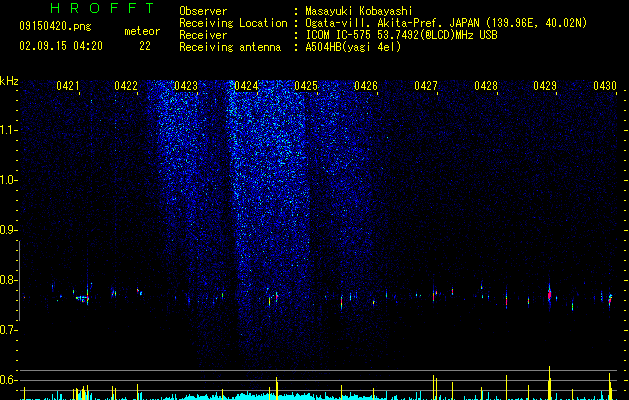Click the 0425 time marker
629x400 pixels.
coord(306,86)
